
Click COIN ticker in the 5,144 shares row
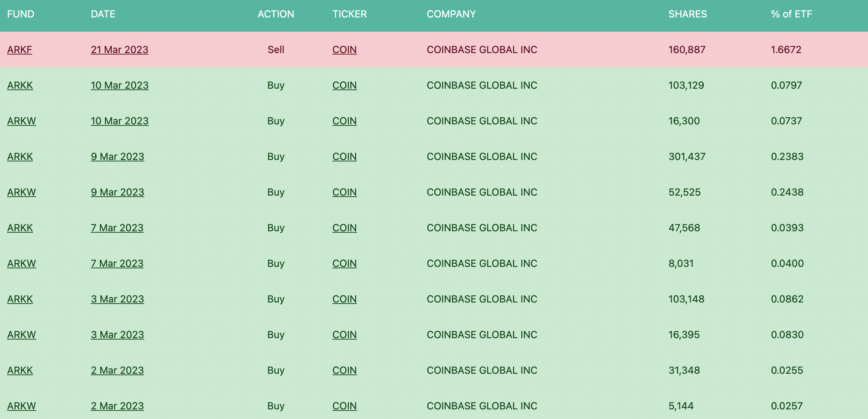(344, 406)
